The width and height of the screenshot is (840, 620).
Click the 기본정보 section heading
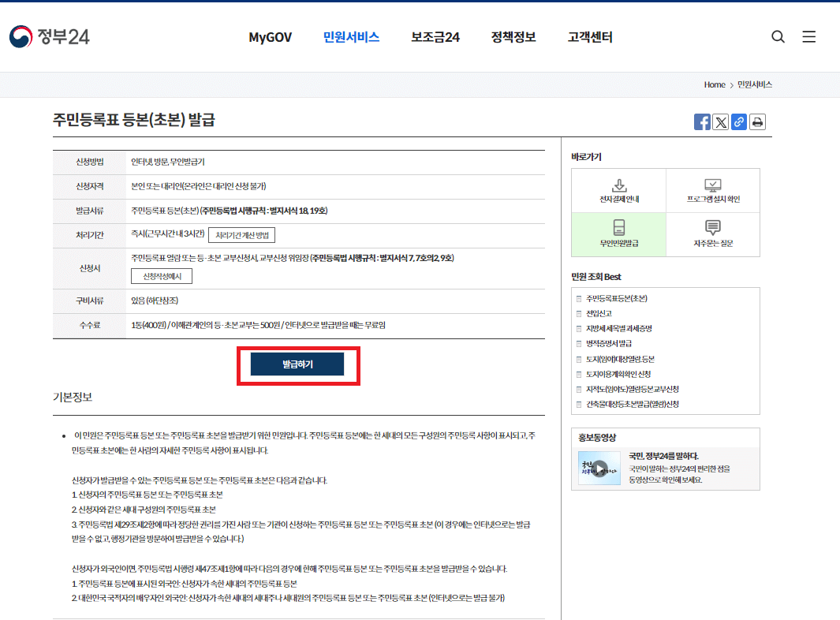click(73, 397)
